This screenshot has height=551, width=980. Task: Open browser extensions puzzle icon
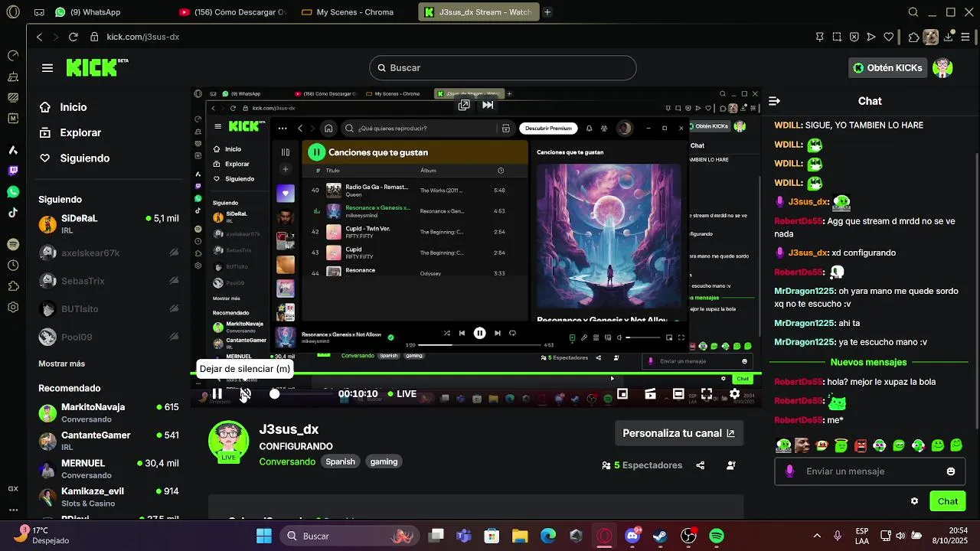click(913, 37)
